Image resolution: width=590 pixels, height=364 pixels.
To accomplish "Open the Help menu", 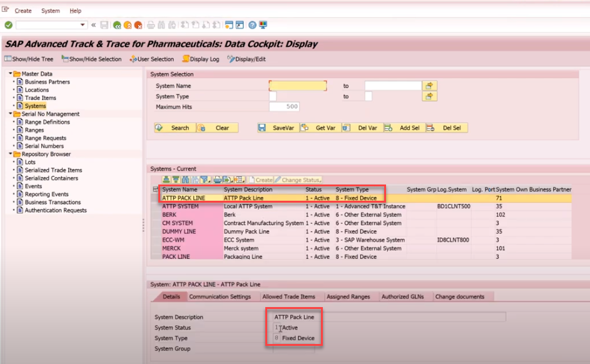I will pyautogui.click(x=75, y=11).
